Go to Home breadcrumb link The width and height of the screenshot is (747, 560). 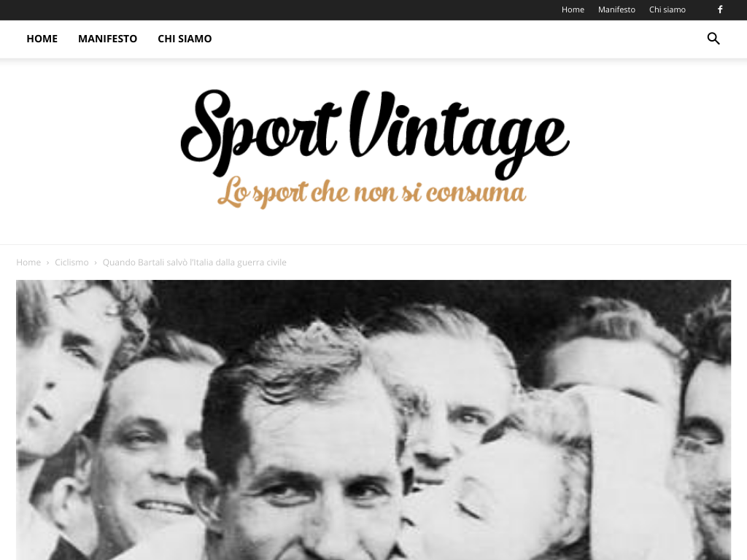point(28,262)
